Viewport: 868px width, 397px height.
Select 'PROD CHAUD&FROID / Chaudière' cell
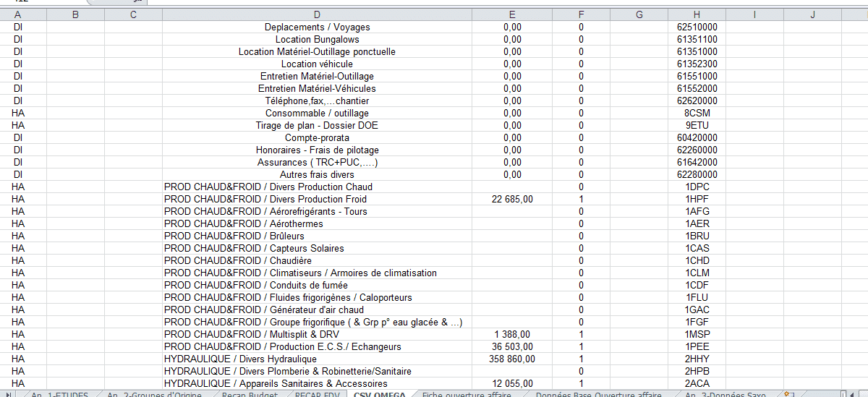[x=317, y=260]
